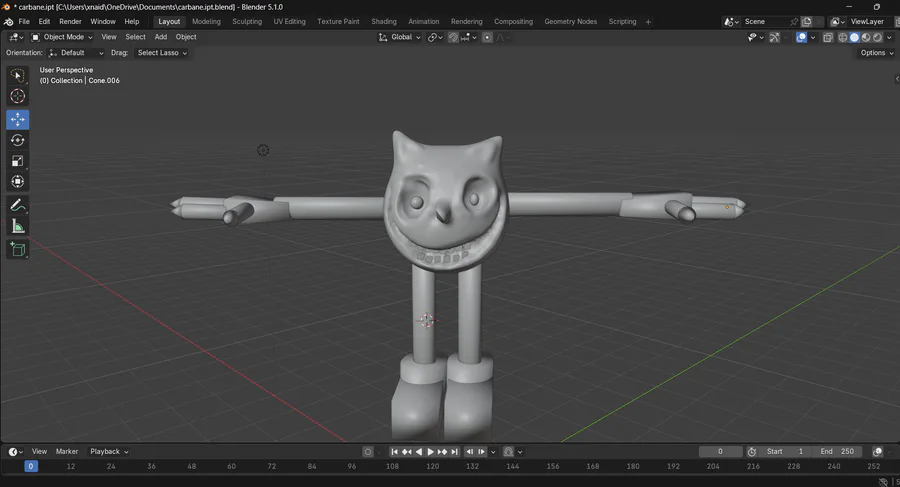Play animation in reverse
The image size is (900, 487).
point(419,452)
